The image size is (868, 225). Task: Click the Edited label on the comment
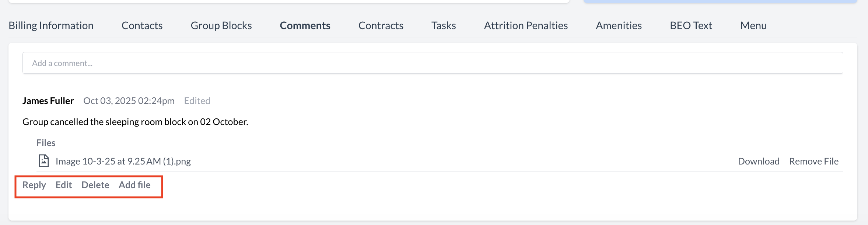[x=196, y=100]
